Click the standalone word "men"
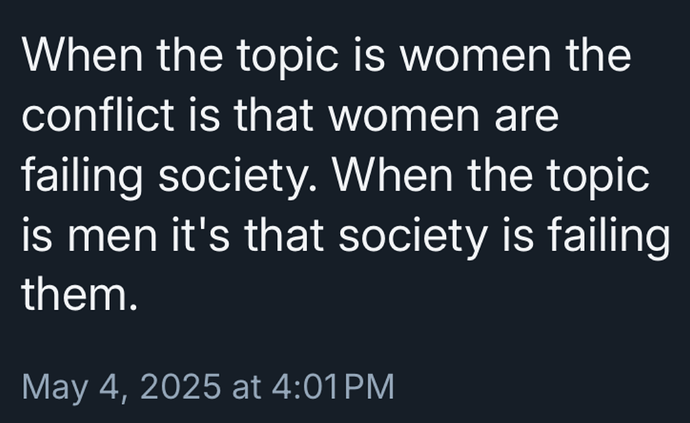The image size is (690, 423). tap(112, 238)
